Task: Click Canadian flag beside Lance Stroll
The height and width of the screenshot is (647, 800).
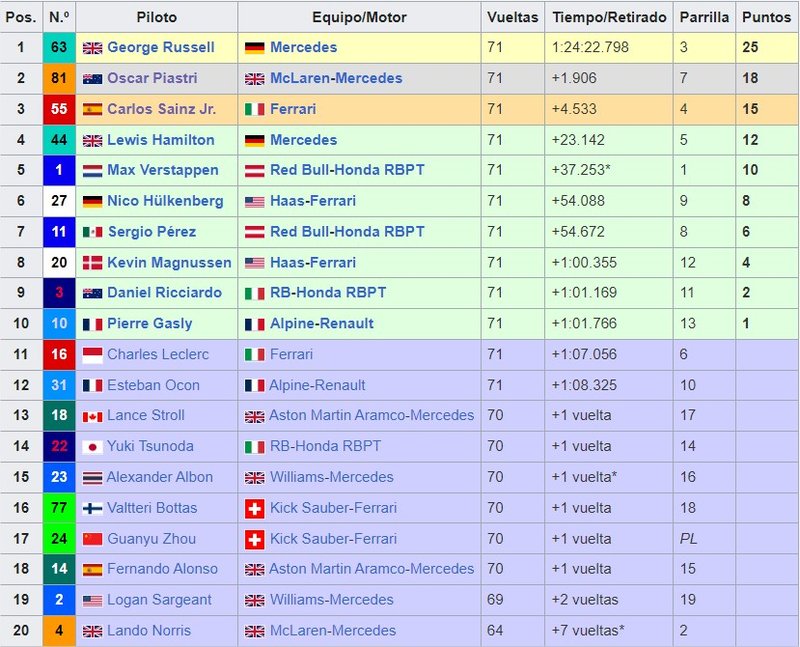Action: [92, 417]
